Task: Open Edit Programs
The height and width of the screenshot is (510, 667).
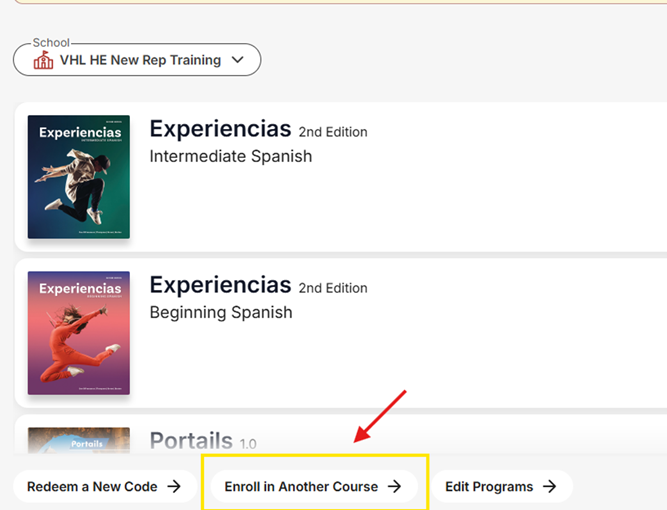Action: [502, 486]
